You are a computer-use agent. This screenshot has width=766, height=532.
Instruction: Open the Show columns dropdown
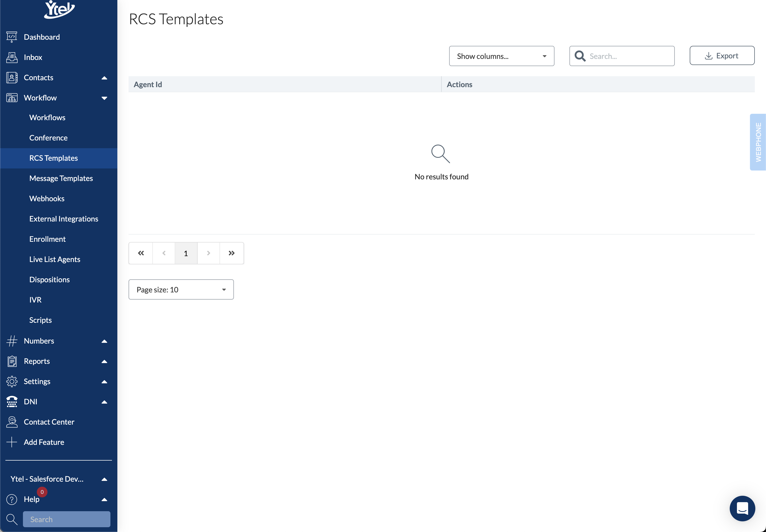501,56
